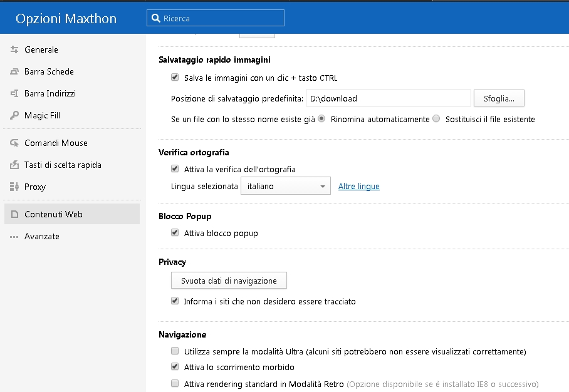Click the Sfoglia... browse button
The height and width of the screenshot is (392, 569).
499,98
